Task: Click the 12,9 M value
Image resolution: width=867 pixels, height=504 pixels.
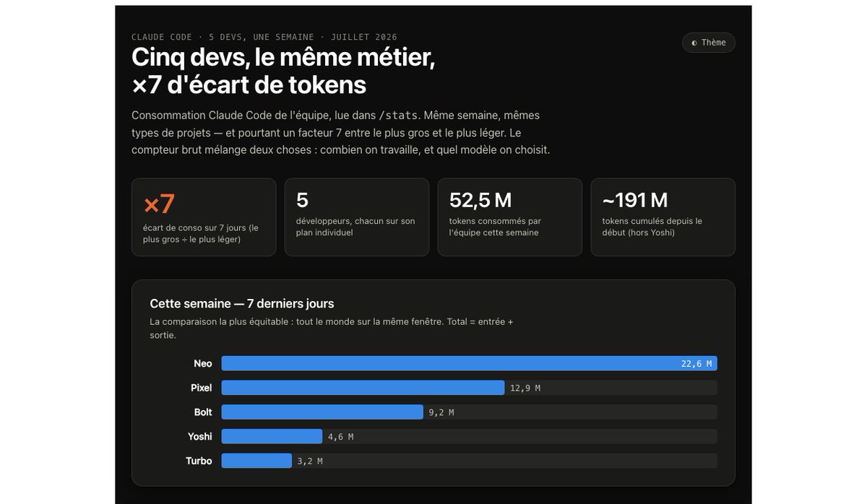Action: point(525,388)
